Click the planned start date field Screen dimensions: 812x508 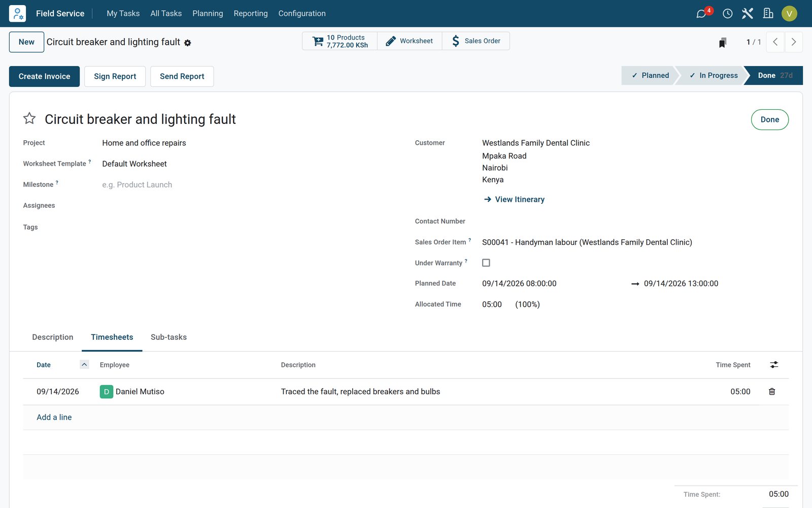[x=519, y=283]
